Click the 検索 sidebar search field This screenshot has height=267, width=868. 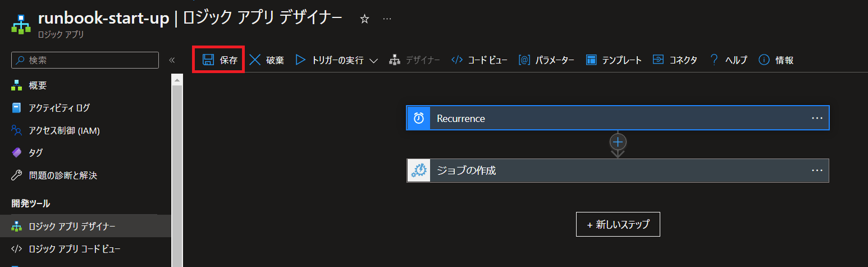[85, 60]
